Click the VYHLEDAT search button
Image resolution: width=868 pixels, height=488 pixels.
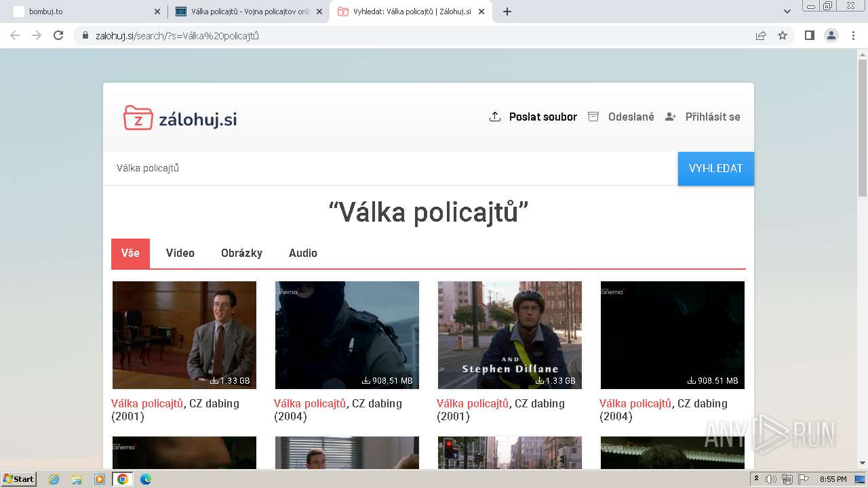(716, 168)
